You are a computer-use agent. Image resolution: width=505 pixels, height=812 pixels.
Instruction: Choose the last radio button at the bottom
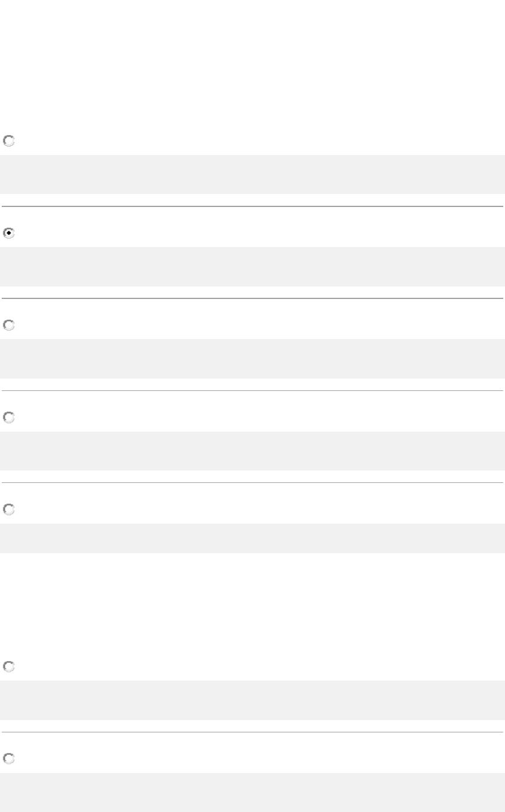click(x=9, y=759)
